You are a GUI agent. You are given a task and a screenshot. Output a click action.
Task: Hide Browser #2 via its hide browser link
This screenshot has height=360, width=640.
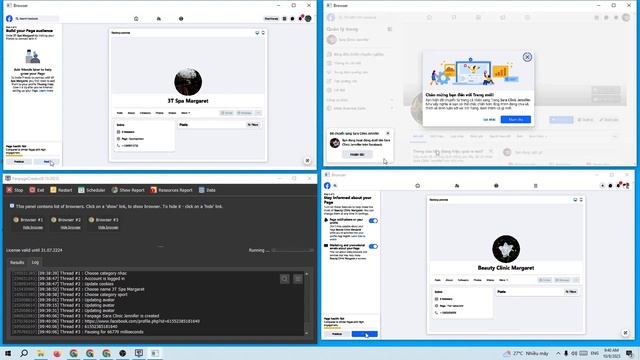(x=70, y=227)
